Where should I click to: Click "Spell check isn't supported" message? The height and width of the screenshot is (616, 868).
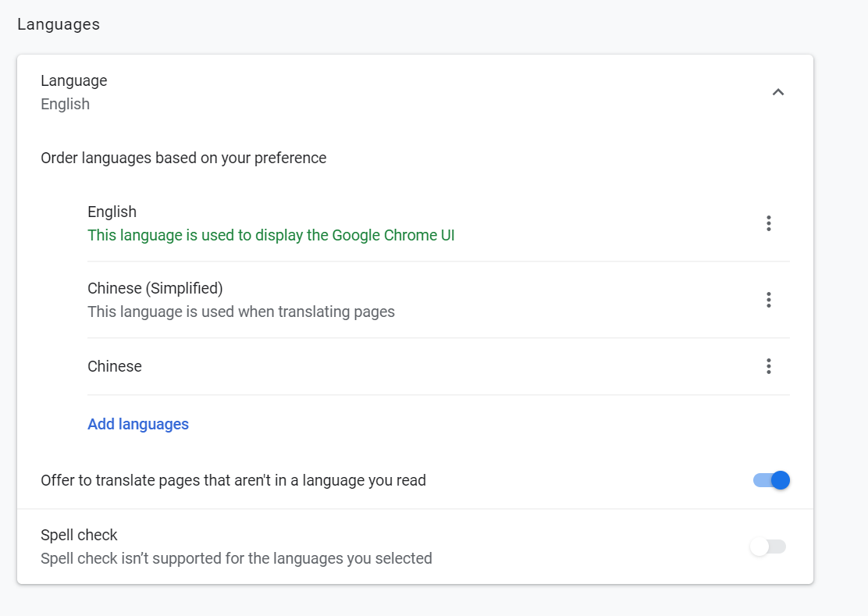click(x=237, y=558)
